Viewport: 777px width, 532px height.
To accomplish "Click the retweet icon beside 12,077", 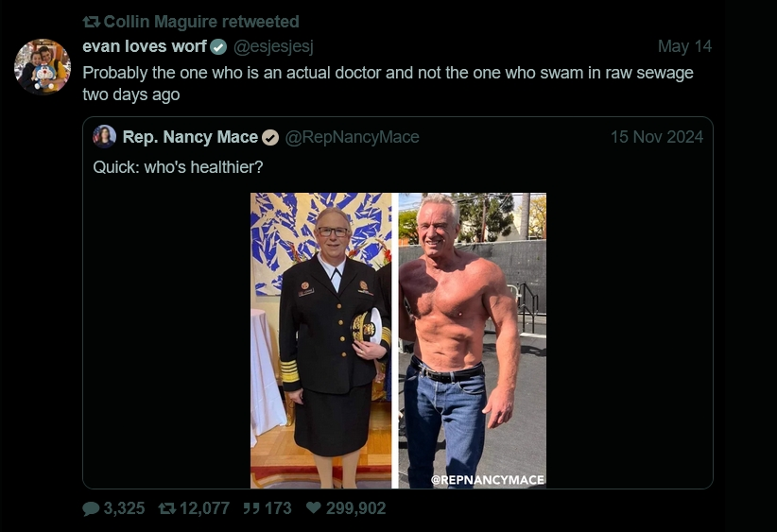I will [166, 508].
